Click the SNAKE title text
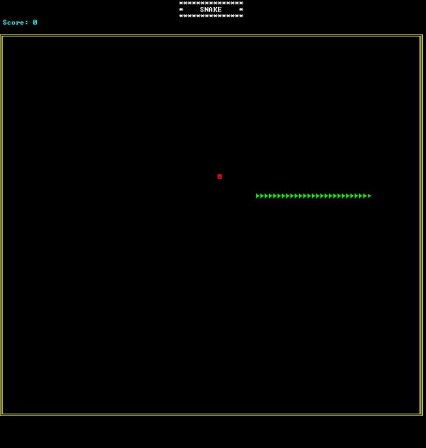 (x=211, y=10)
